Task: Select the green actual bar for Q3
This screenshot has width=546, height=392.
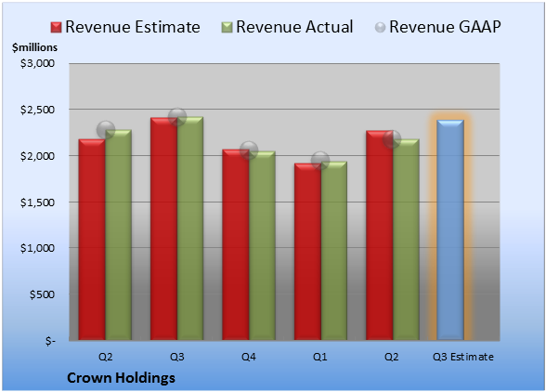Action: [x=190, y=229]
